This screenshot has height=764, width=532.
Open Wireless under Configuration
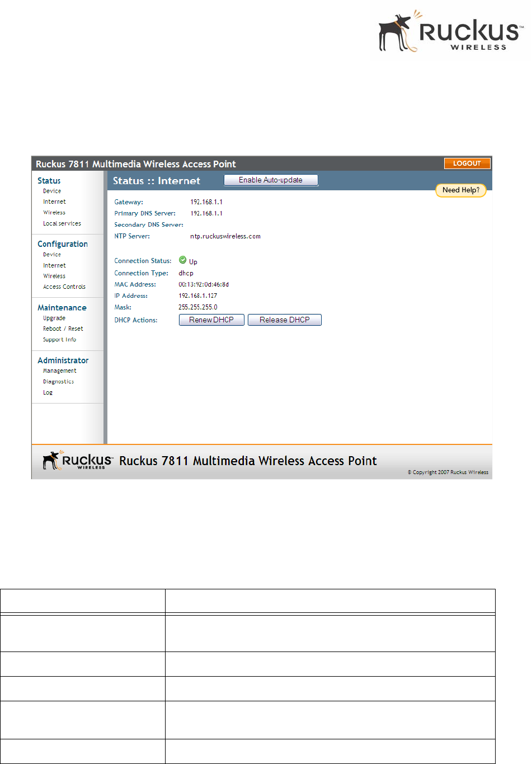click(x=54, y=276)
